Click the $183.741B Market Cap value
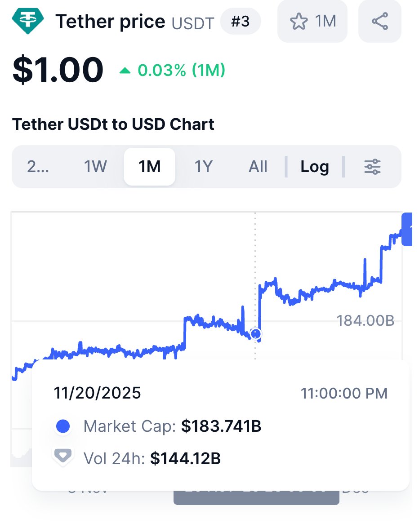Screen dimensions: 419x532 click(221, 426)
